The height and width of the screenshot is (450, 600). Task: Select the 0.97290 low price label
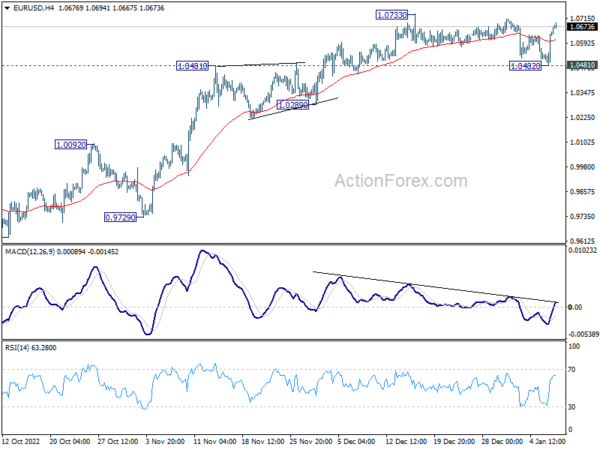point(121,217)
